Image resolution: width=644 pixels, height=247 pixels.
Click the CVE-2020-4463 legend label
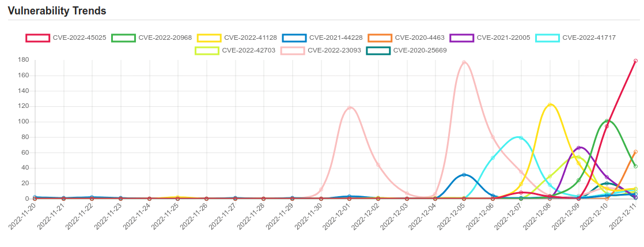(x=420, y=38)
